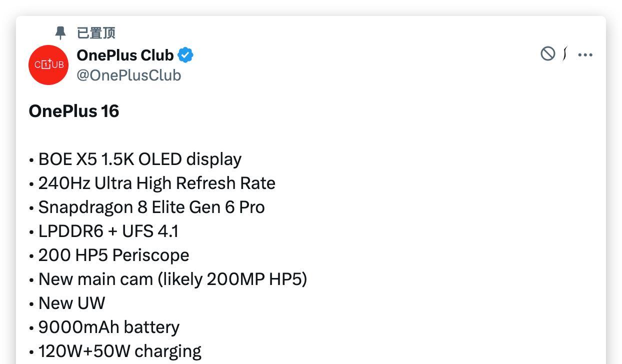
Task: Click the 200 HP5 Periscope bullet
Action: tap(113, 255)
